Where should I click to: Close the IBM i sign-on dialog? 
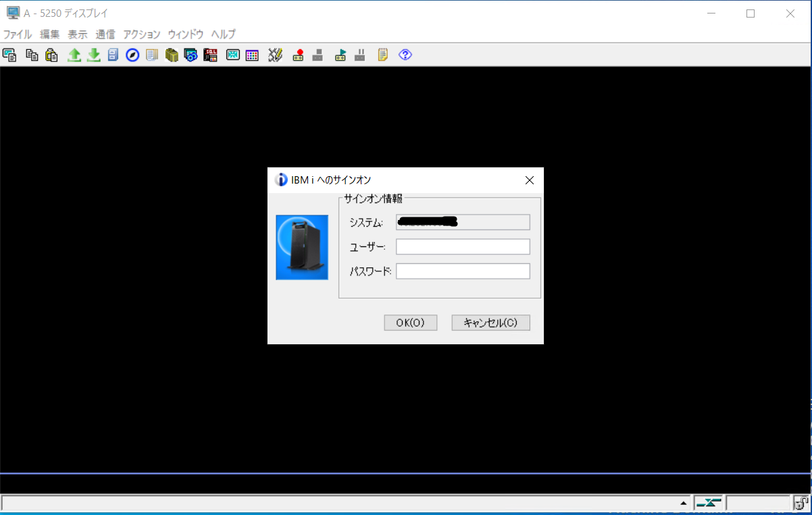point(530,180)
